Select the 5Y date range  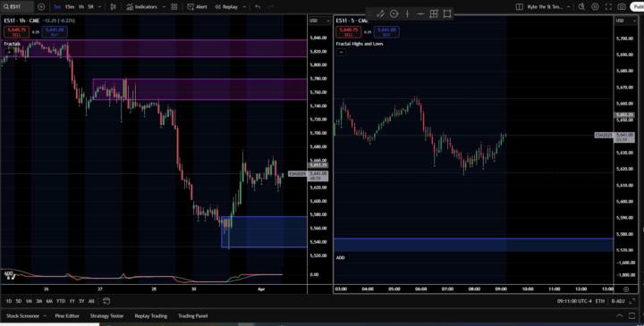(x=81, y=301)
